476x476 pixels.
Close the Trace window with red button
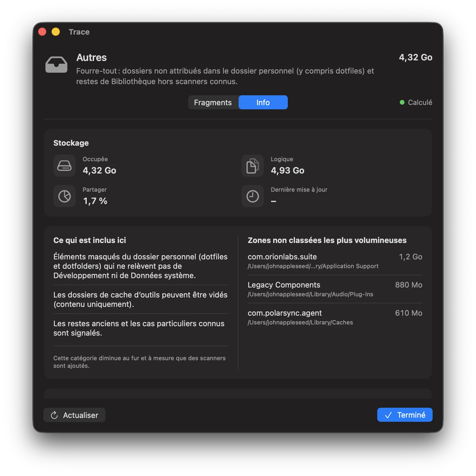click(42, 32)
